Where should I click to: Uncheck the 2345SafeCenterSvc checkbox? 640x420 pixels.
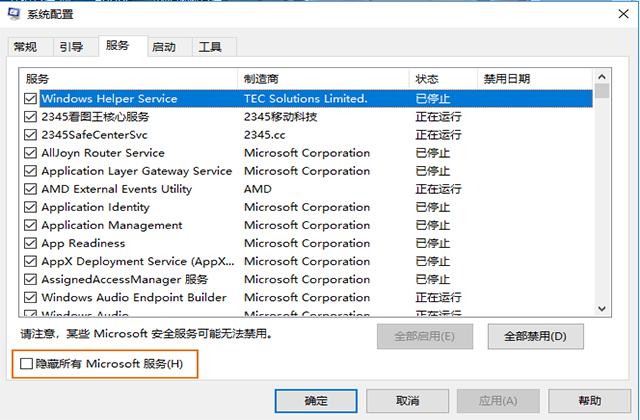[x=31, y=135]
